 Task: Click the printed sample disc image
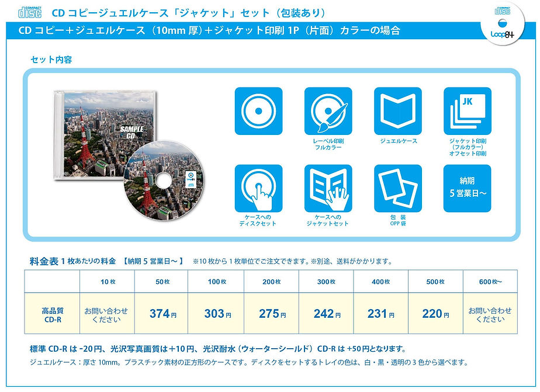pos(164,181)
